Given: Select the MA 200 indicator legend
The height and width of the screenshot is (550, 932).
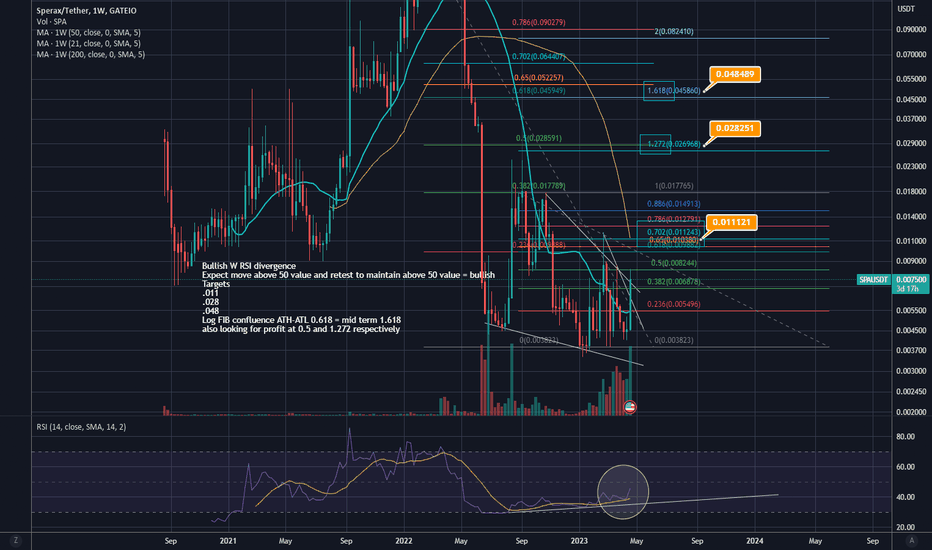Looking at the screenshot, I should 90,54.
